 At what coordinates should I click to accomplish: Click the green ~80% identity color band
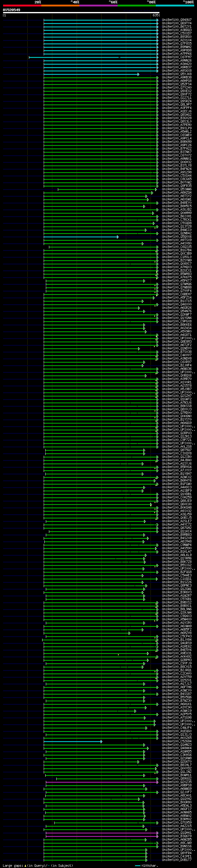click(137, 6)
